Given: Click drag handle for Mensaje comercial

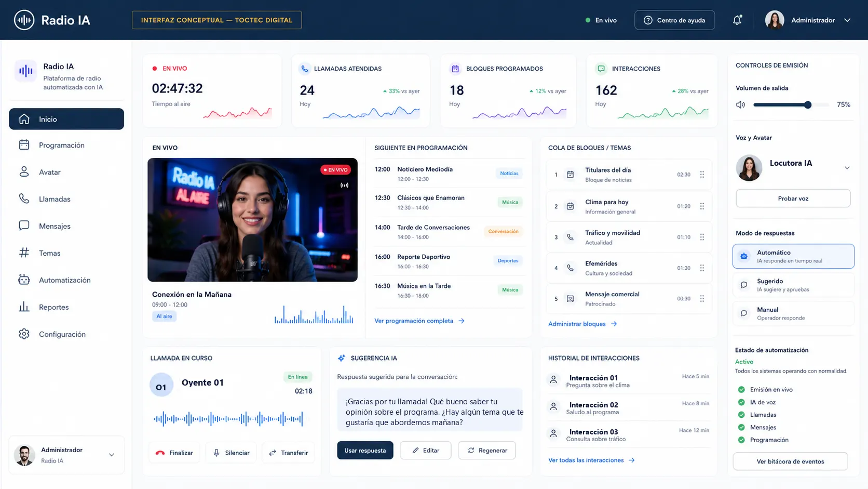Looking at the screenshot, I should point(702,299).
